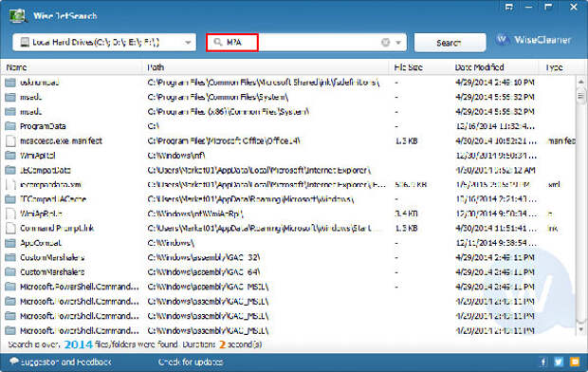Click the WiseCleaner W logo icon
Viewport: 588px width, 372px height.
coord(503,40)
